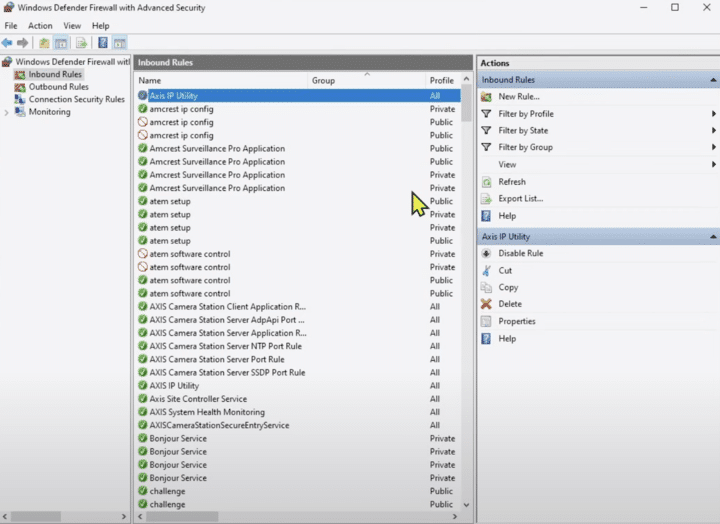The width and height of the screenshot is (720, 524).
Task: Click the New Rule icon in Actions
Action: [x=487, y=97]
